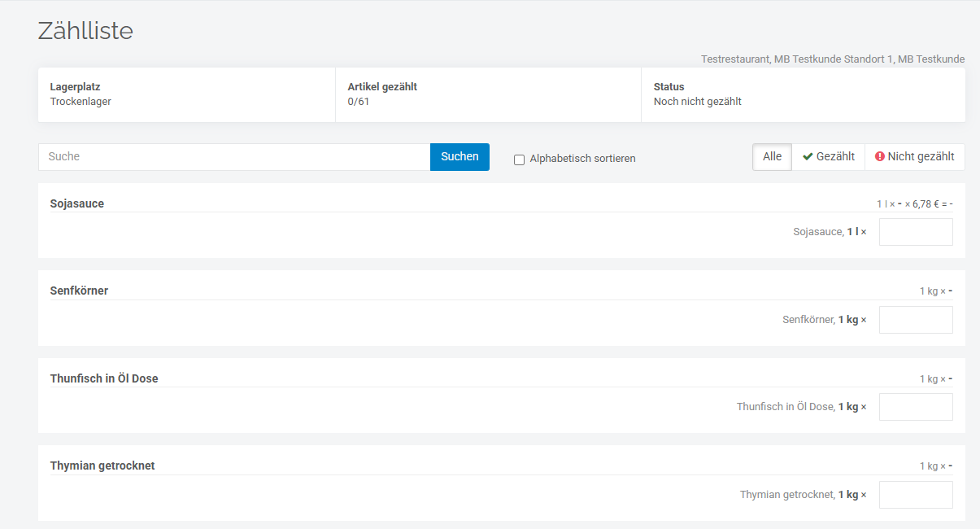
Task: Click the Status Noch nicht gezählt card
Action: coord(803,94)
